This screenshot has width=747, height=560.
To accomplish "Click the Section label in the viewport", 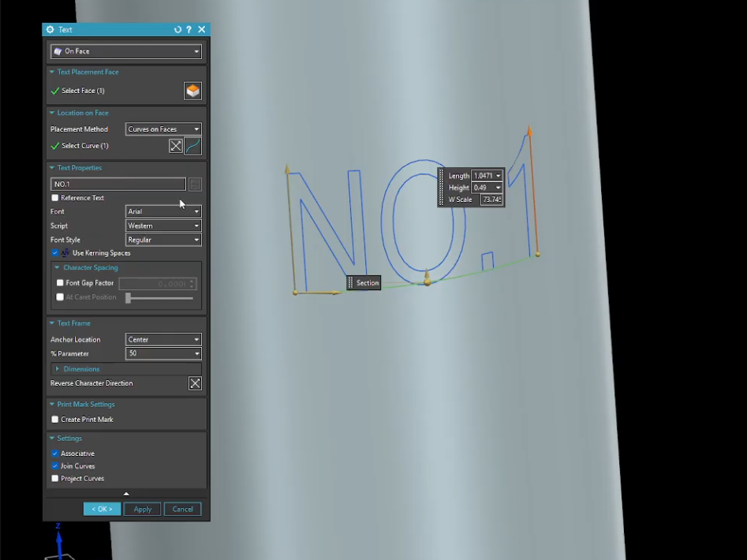I will coord(368,283).
